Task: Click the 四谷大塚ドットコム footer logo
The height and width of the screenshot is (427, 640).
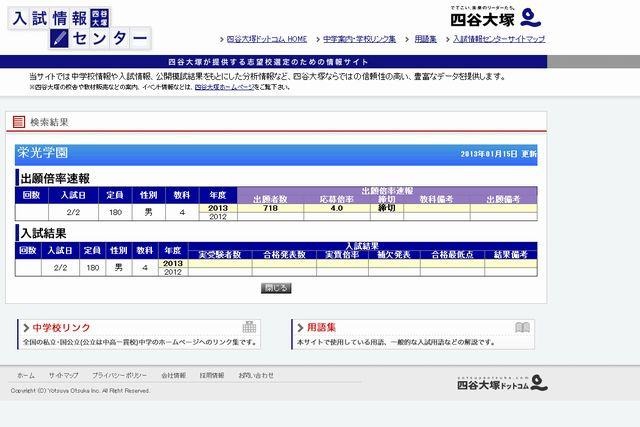Action: pyautogui.click(x=502, y=383)
